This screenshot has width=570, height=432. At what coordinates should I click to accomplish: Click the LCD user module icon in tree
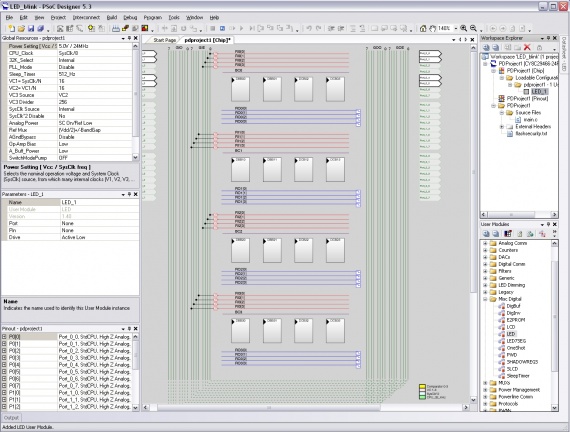point(502,327)
